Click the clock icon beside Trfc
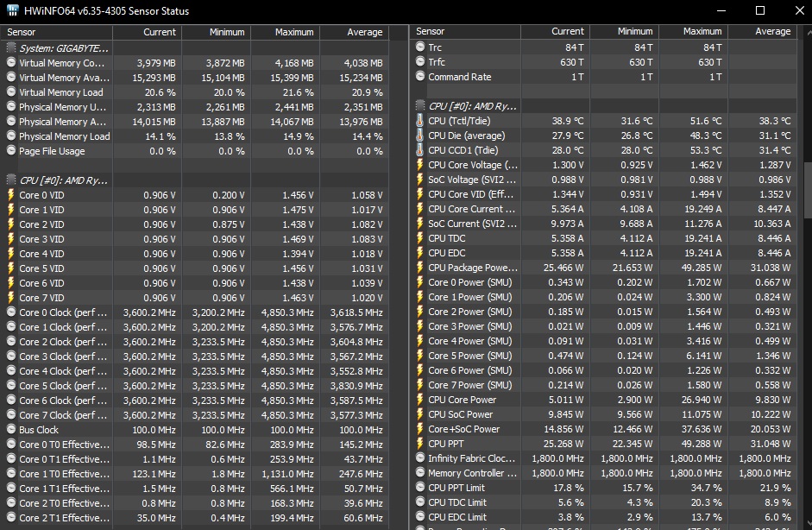This screenshot has width=812, height=530. coord(420,61)
